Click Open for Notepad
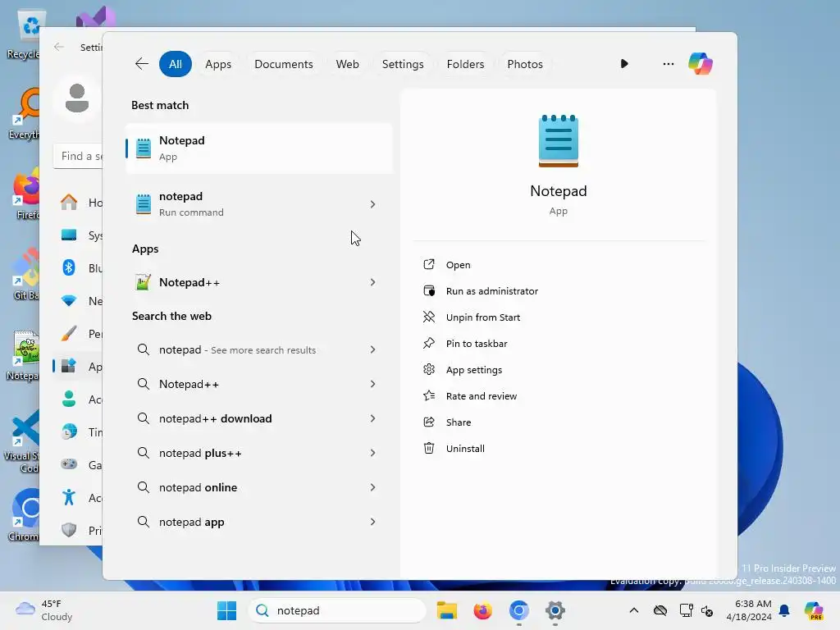Viewport: 840px width, 630px height. pyautogui.click(x=458, y=265)
